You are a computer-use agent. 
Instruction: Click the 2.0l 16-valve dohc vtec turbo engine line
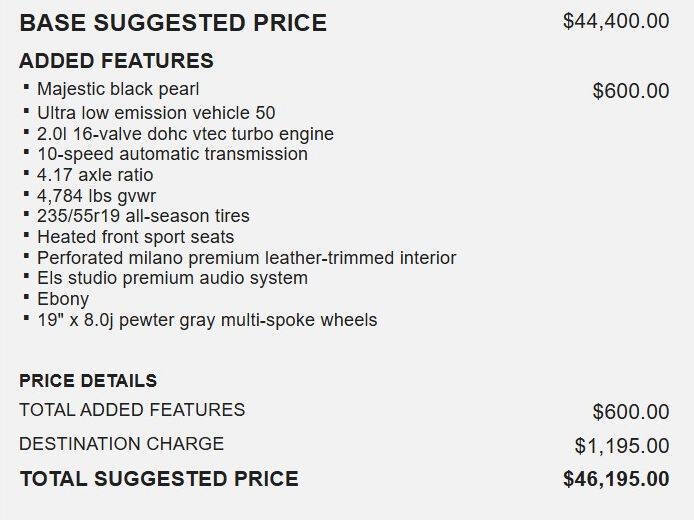coord(185,134)
